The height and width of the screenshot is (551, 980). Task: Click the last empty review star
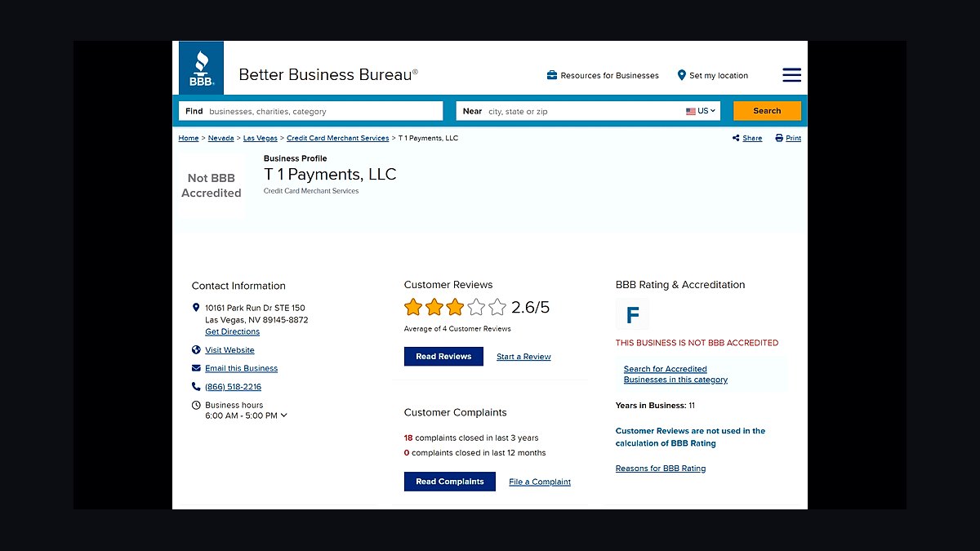(x=497, y=307)
